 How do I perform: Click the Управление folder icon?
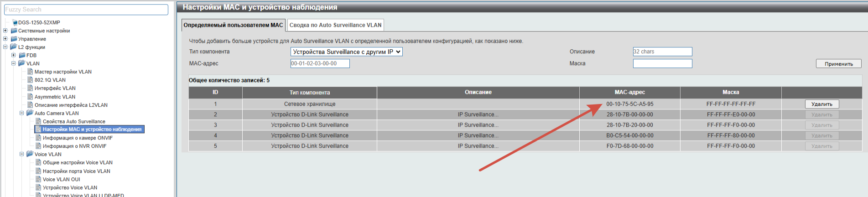(14, 39)
